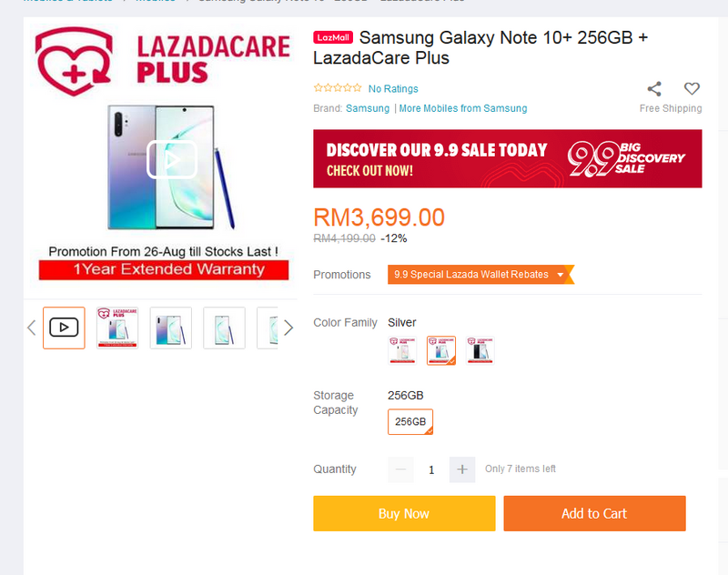The image size is (728, 575).
Task: Open the 9.9 Big Discovery Sale banner
Action: tap(508, 158)
